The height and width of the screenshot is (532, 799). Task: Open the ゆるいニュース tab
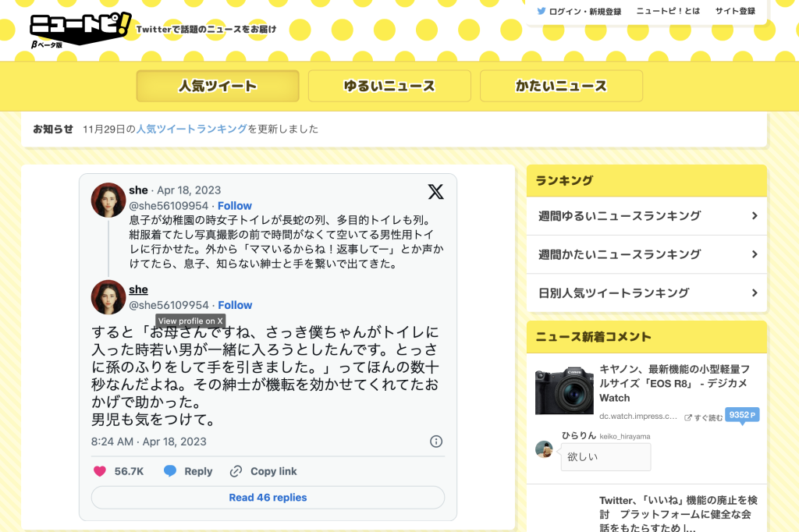(389, 86)
